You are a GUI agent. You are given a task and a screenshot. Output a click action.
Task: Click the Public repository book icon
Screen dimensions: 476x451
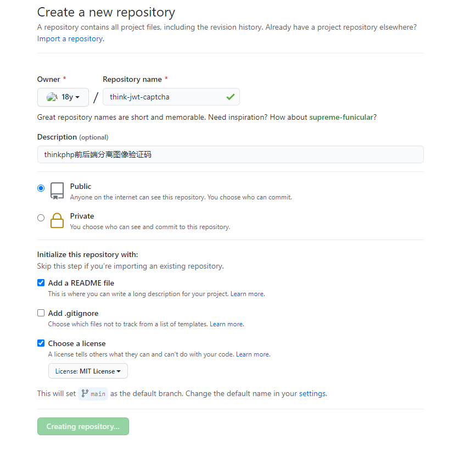57,191
